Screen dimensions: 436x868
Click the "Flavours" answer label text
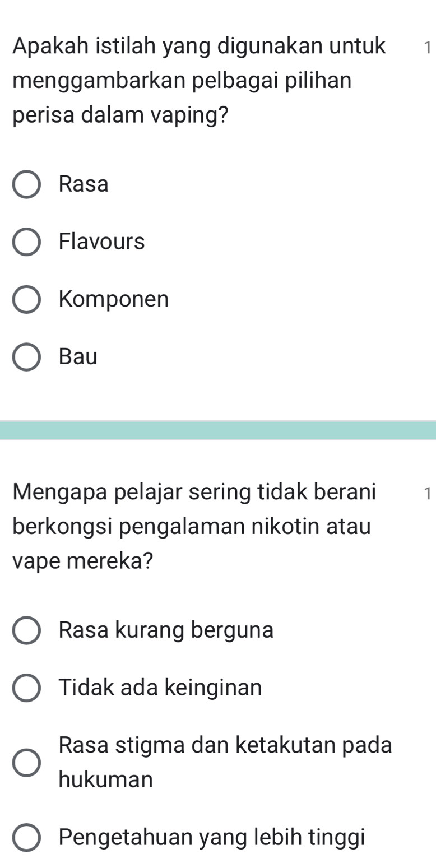(x=102, y=242)
